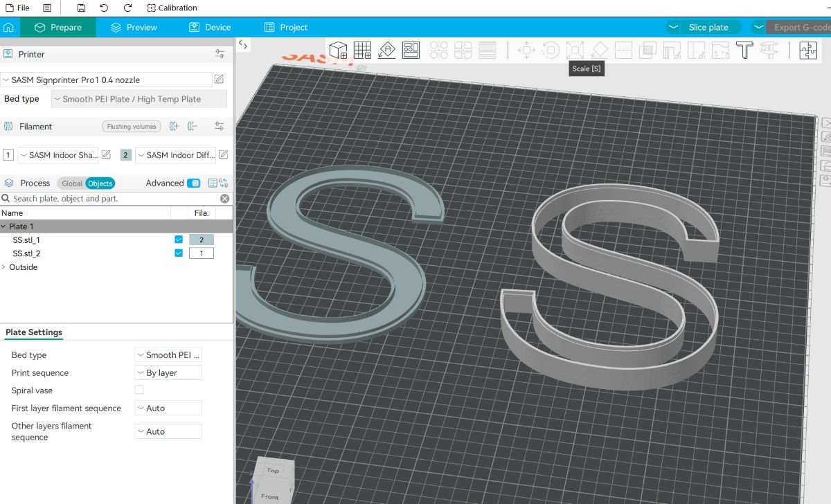Image resolution: width=831 pixels, height=504 pixels.
Task: Select the Text shape tool
Action: pyautogui.click(x=744, y=50)
